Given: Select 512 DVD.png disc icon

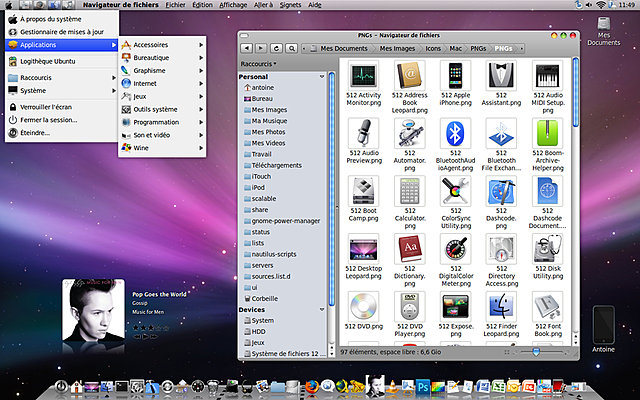Looking at the screenshot, I should pos(363,307).
